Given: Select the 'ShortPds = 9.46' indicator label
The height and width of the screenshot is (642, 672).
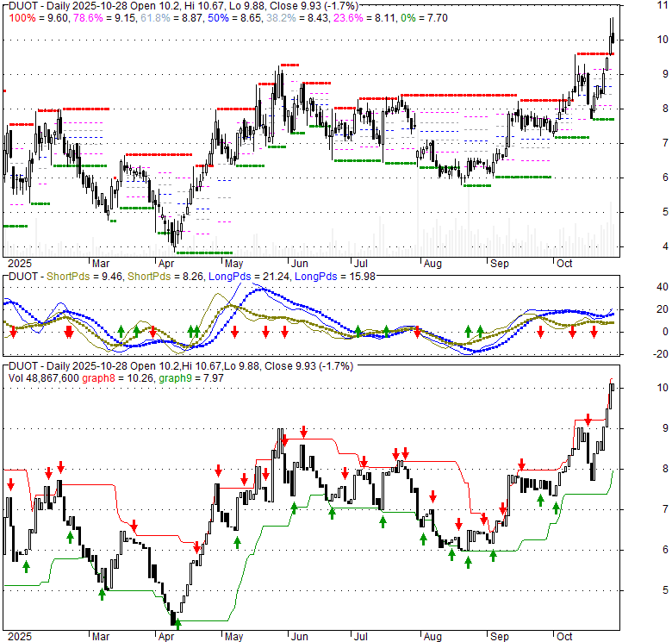Looking at the screenshot, I should point(84,277).
